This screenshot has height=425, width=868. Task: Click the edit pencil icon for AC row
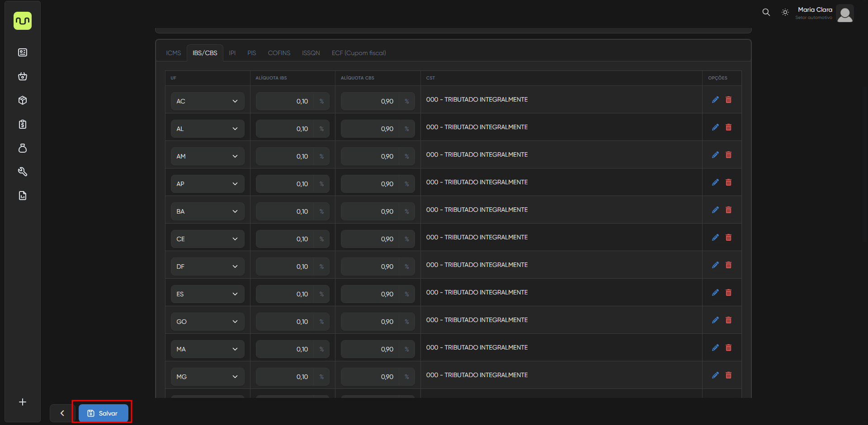click(x=715, y=100)
